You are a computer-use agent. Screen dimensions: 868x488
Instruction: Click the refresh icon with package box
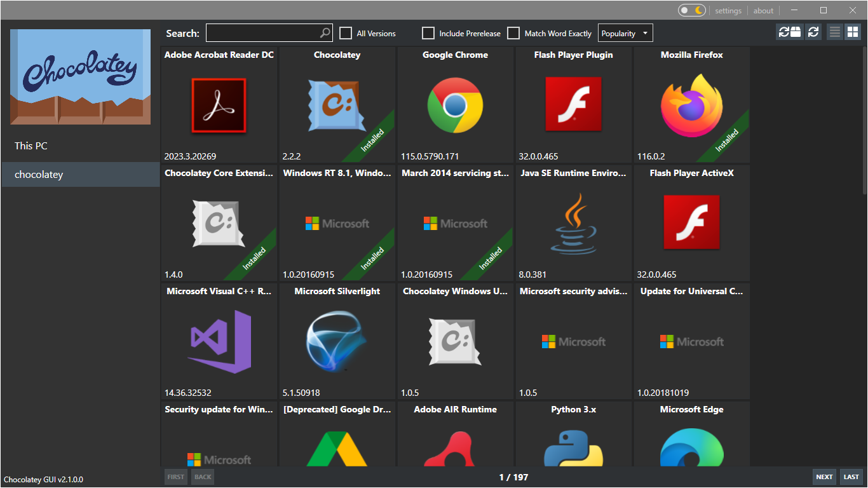[x=790, y=32]
